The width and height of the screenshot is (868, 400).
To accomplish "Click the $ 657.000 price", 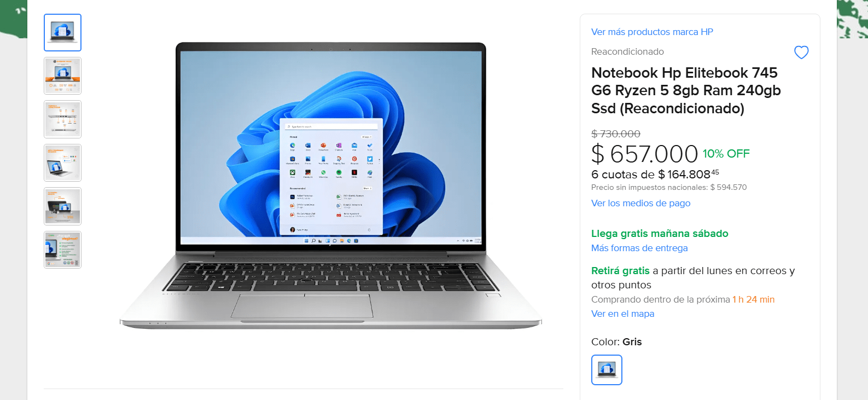I will [644, 154].
